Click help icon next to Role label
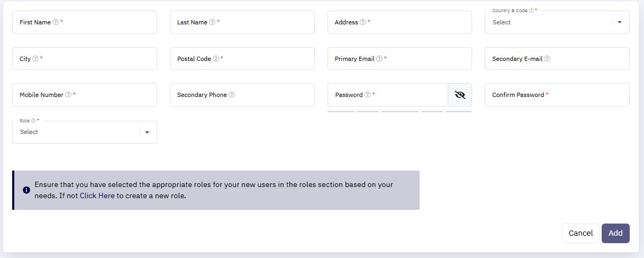 33,121
